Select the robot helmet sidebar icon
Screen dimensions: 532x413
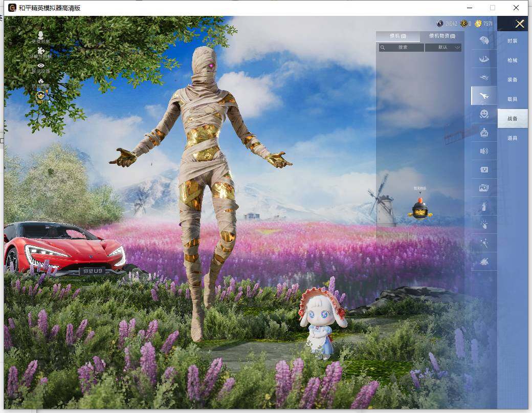(484, 133)
